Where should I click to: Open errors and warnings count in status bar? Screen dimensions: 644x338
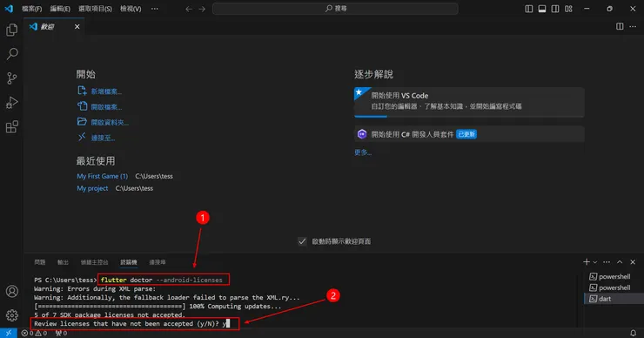(x=34, y=333)
